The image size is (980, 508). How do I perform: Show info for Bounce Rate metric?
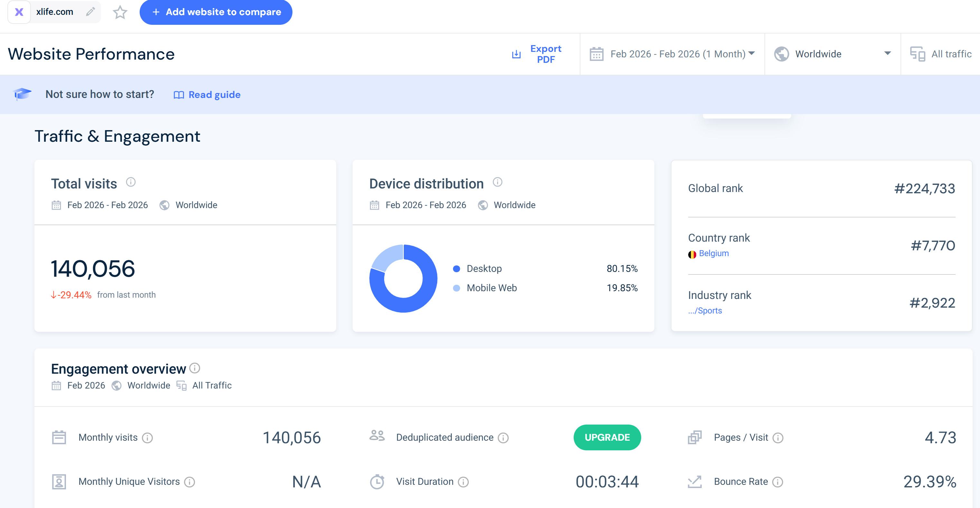point(778,482)
